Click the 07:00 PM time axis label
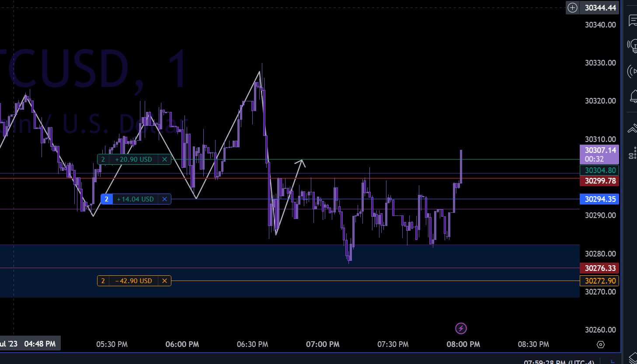Screen dimensions: 637x364 click(323, 344)
